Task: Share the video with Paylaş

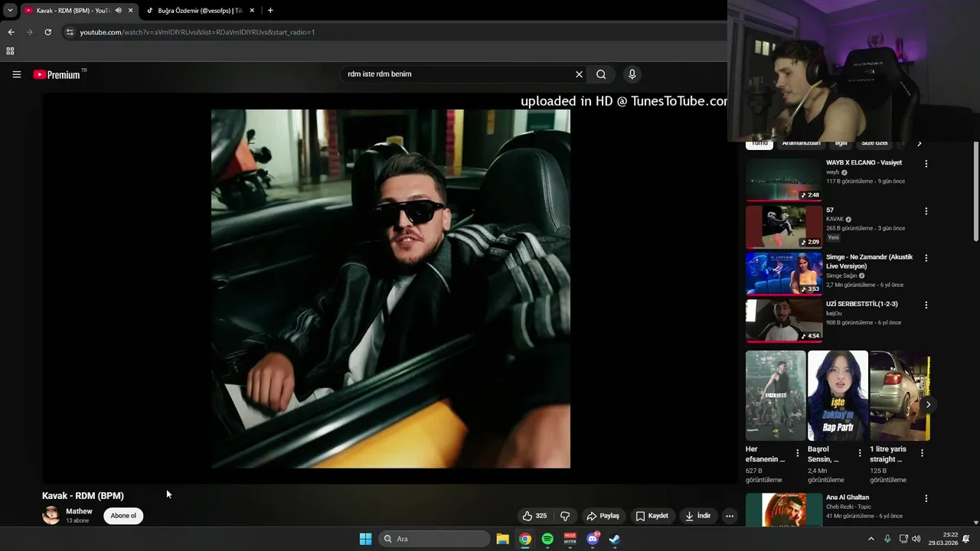Action: point(603,516)
